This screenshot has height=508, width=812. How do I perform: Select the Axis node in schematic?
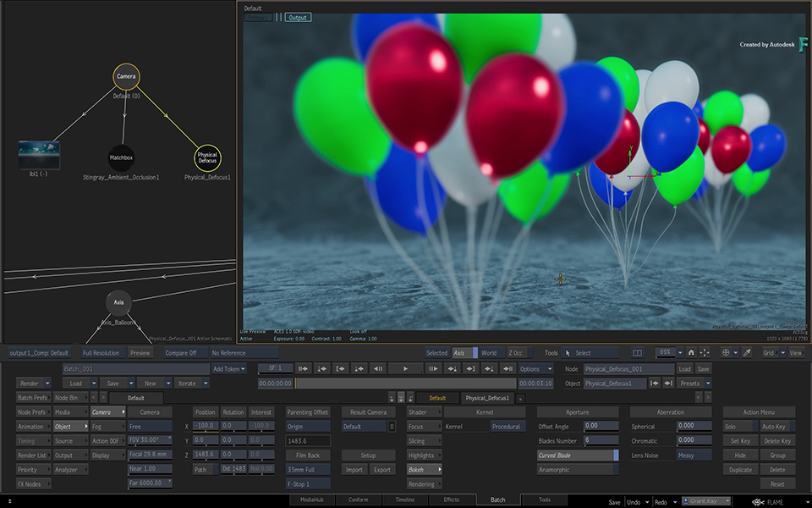click(x=118, y=302)
